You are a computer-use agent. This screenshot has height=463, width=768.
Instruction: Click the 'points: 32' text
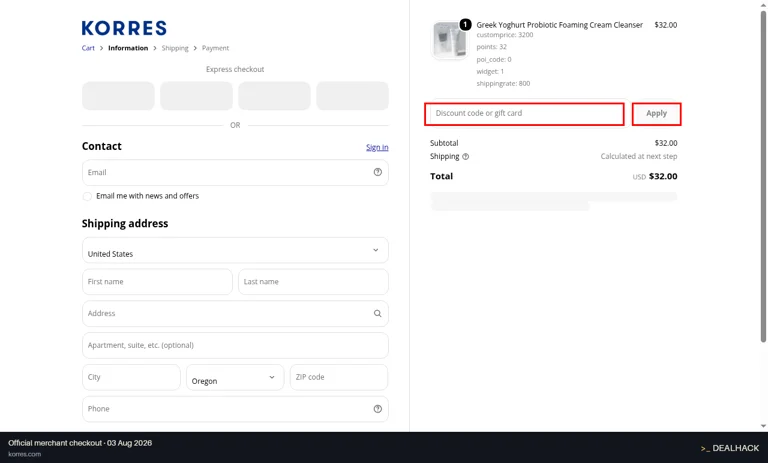[x=491, y=47]
